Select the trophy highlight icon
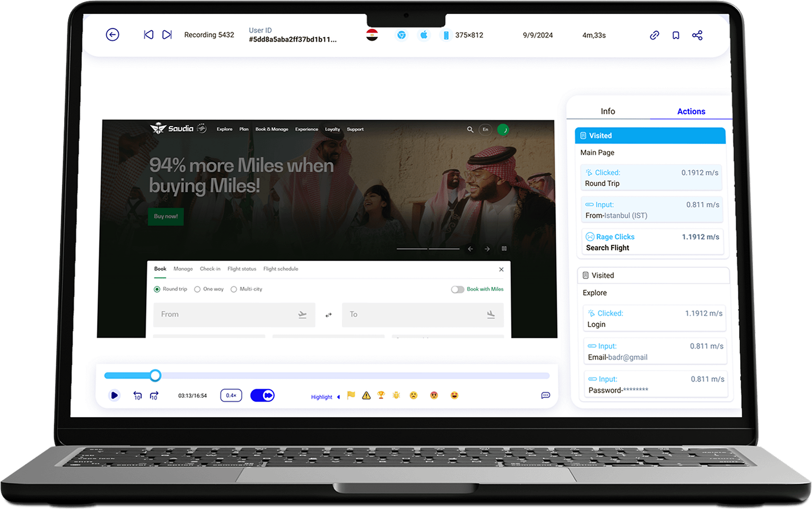 pos(381,395)
